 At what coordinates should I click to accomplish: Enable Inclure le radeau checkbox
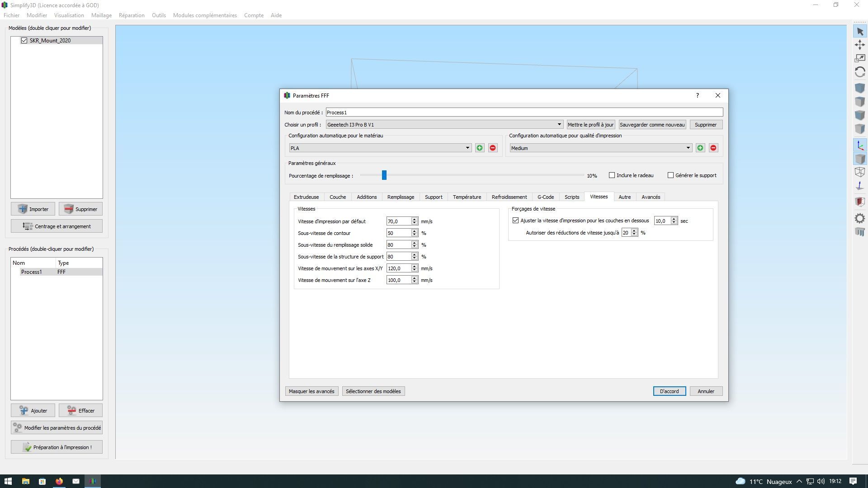coord(612,175)
